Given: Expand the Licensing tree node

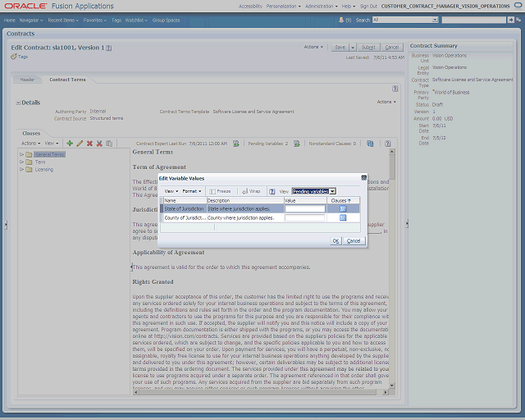Looking at the screenshot, I should click(21, 170).
